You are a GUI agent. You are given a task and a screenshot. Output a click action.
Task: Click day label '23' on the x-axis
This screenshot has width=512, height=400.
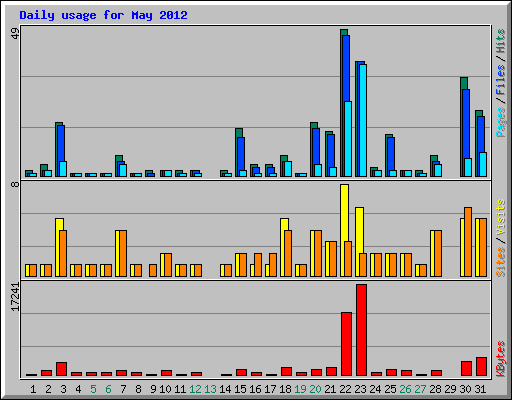(360, 389)
